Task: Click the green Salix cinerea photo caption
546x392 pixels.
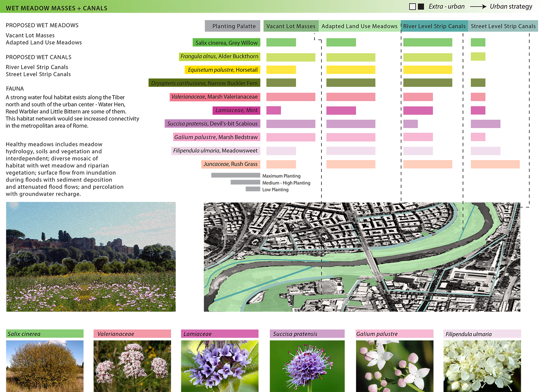Action: click(45, 334)
